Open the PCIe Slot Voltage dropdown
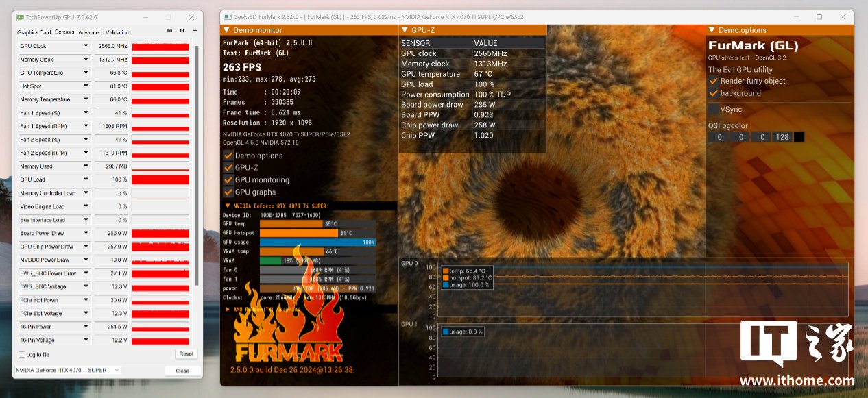The image size is (868, 398). click(86, 313)
